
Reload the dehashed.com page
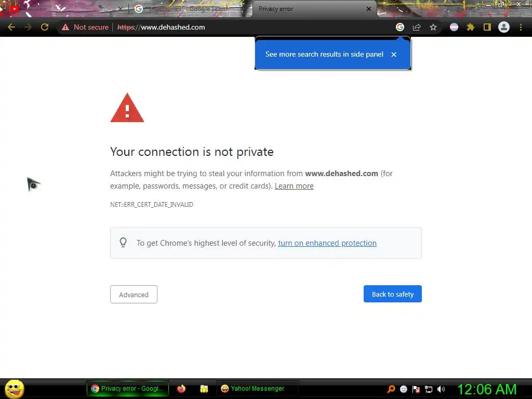pyautogui.click(x=45, y=27)
